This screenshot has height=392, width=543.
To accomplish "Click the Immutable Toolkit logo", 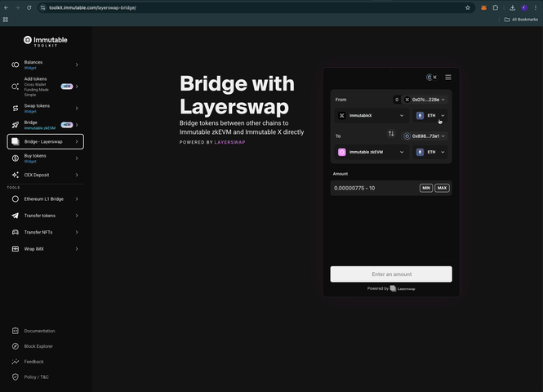I will [x=46, y=42].
